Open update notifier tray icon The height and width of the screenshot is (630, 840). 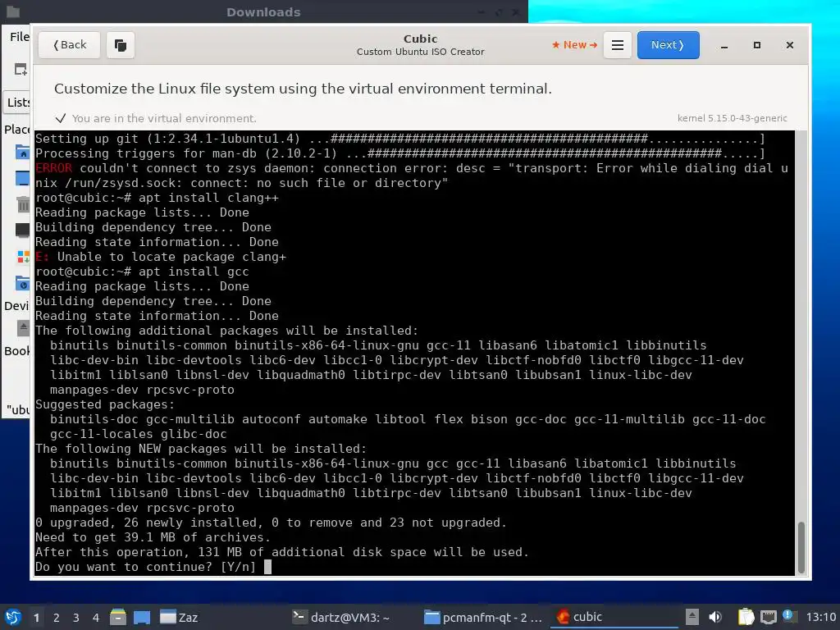point(788,616)
